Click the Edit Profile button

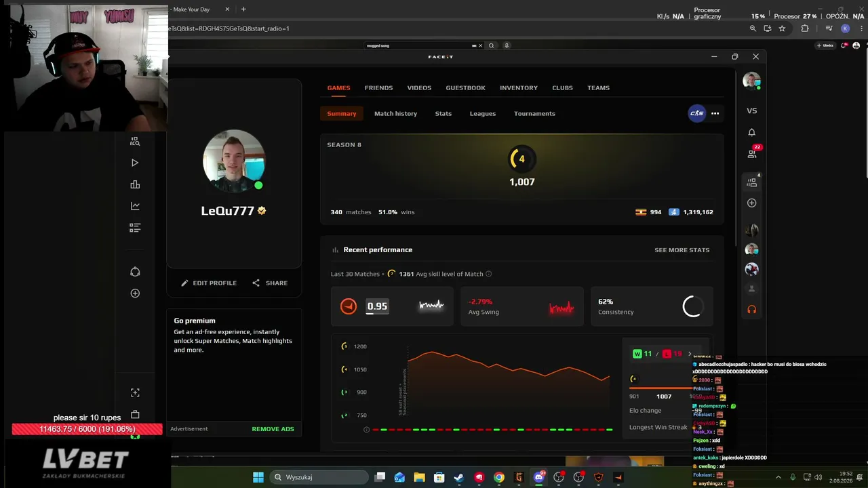pos(209,283)
